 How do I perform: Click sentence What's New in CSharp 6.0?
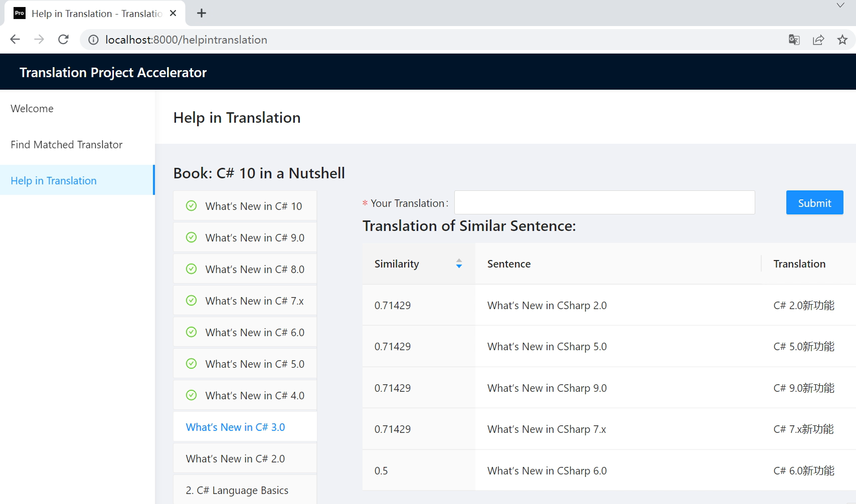tap(547, 470)
